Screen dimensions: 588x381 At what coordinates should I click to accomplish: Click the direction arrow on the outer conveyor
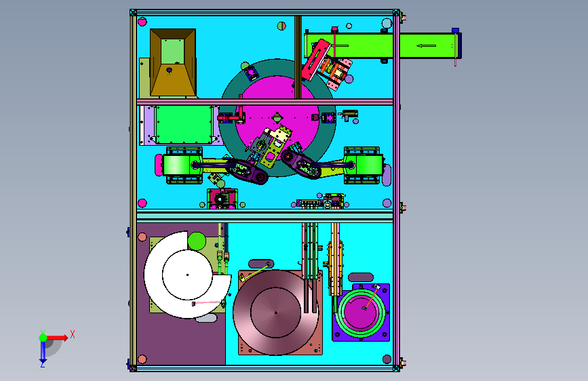coord(426,45)
